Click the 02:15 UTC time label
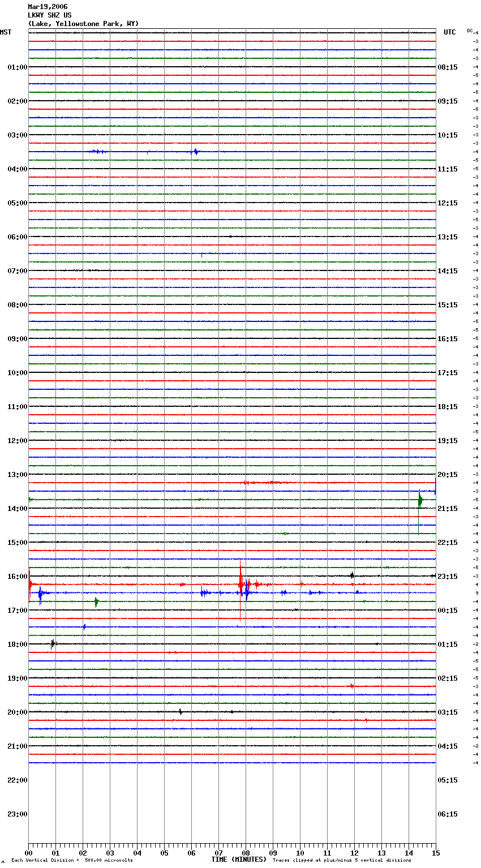This screenshot has width=481, height=868. click(448, 678)
